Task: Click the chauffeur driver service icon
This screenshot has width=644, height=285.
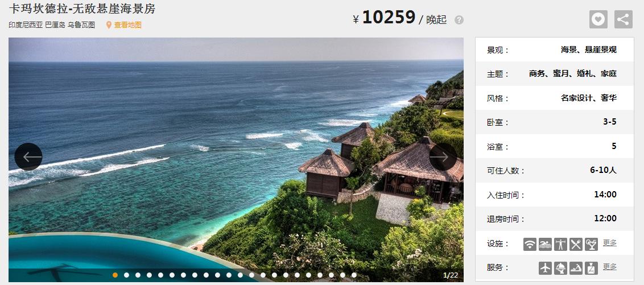Action: [x=591, y=268]
